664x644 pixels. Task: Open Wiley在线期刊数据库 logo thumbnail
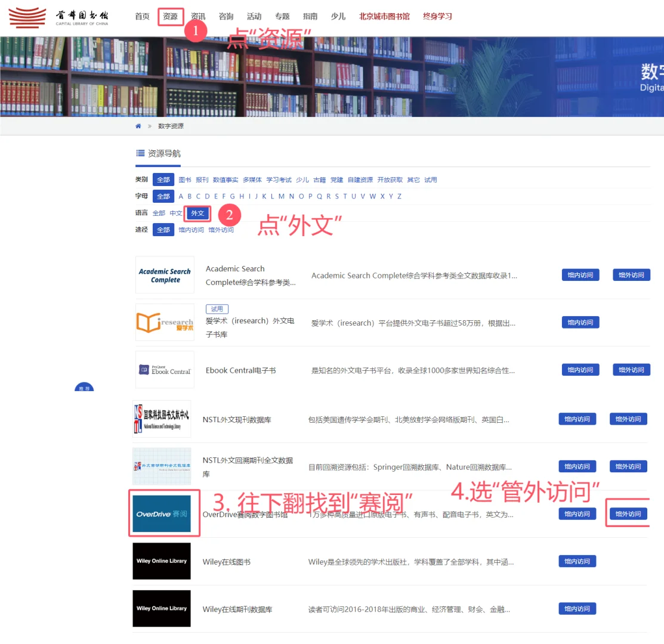(162, 608)
